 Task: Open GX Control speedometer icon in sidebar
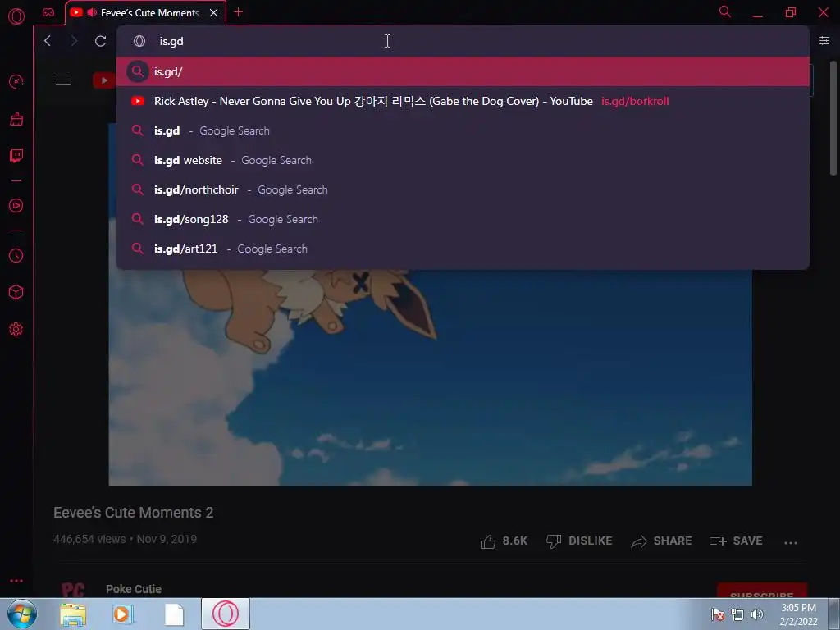click(16, 81)
